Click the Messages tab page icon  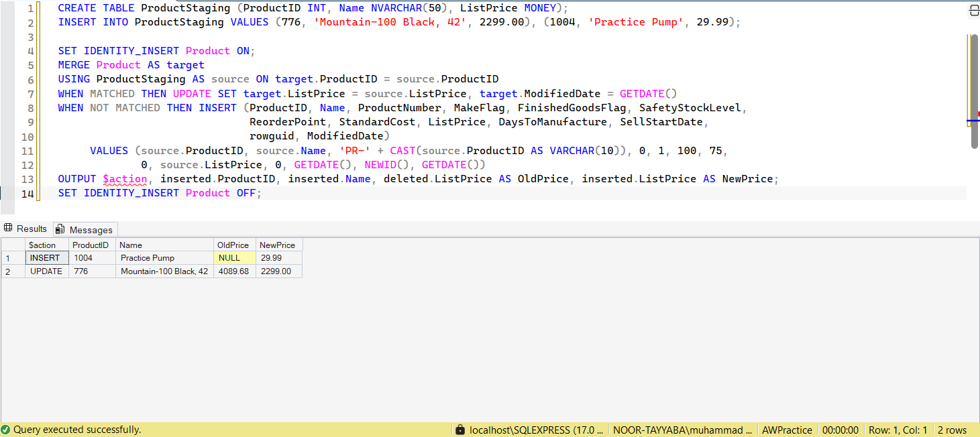[60, 229]
